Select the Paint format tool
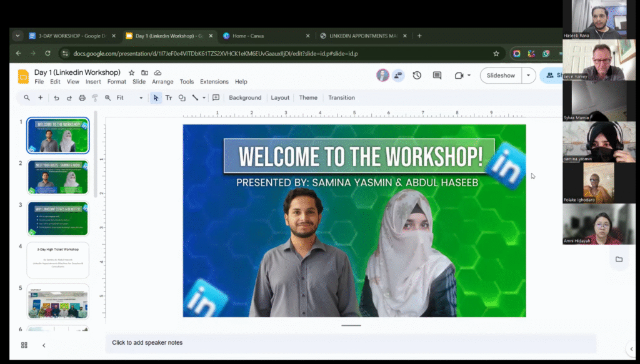The image size is (640, 364). point(95,98)
